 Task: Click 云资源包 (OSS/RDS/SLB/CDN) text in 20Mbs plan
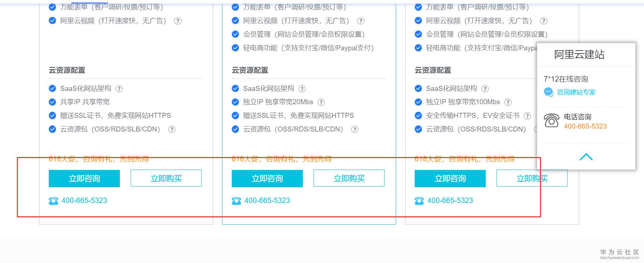(x=293, y=129)
